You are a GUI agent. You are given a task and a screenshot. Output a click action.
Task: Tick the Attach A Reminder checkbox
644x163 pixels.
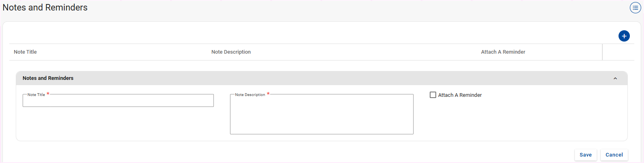pyautogui.click(x=433, y=95)
